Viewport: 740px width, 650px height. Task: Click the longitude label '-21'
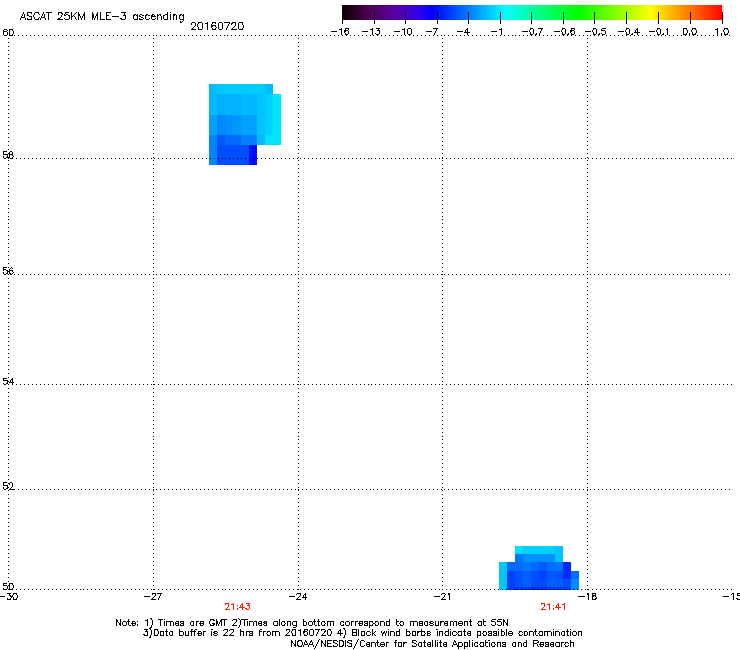pyautogui.click(x=442, y=597)
